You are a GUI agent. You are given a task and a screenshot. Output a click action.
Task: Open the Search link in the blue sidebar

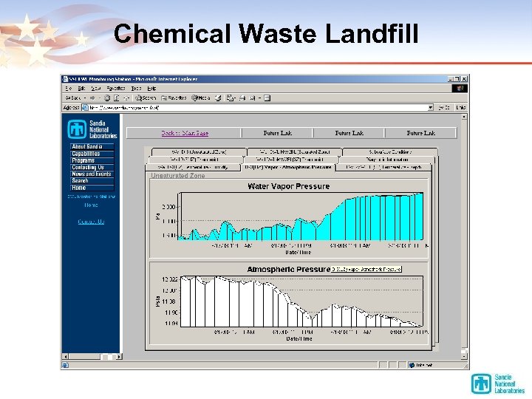tap(92, 181)
